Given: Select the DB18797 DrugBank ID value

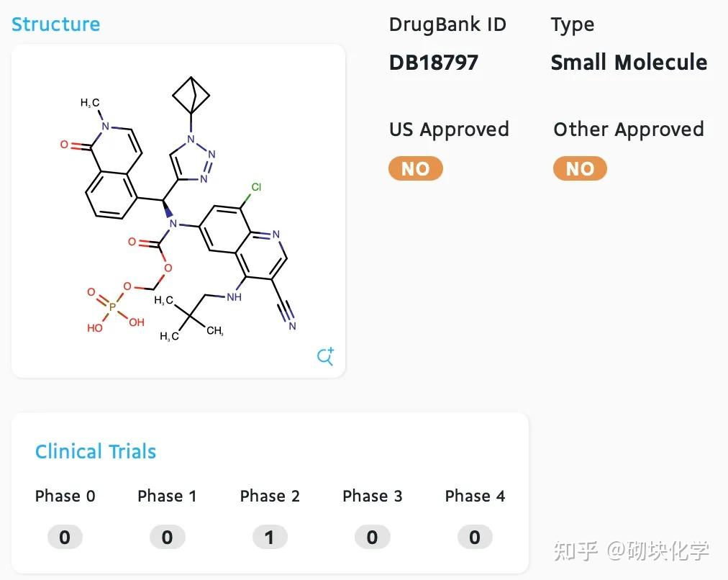Looking at the screenshot, I should tap(433, 63).
